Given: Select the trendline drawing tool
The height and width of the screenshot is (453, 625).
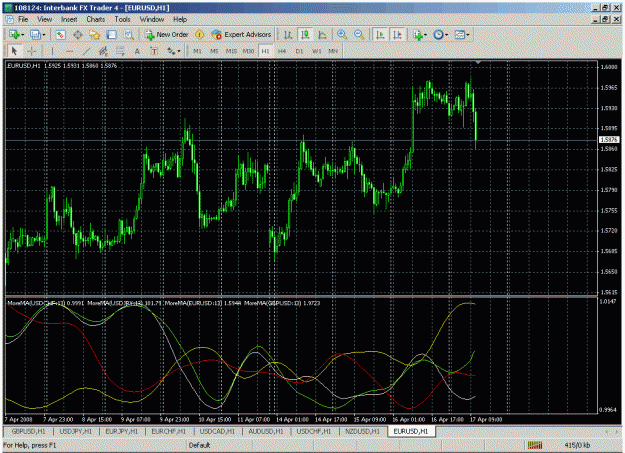Looking at the screenshot, I should click(86, 51).
